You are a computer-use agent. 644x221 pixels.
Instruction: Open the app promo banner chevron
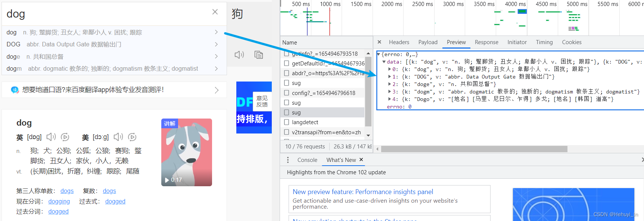217,90
